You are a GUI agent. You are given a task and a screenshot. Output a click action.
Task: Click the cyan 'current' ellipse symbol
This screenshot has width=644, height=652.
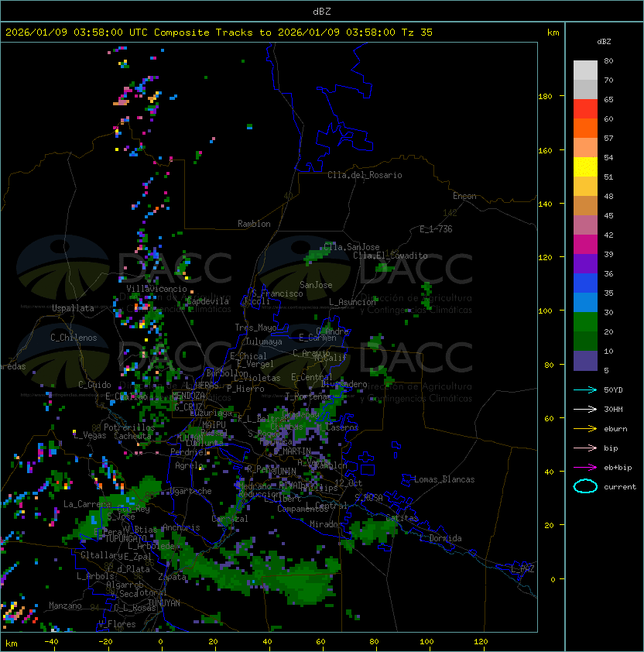[585, 486]
